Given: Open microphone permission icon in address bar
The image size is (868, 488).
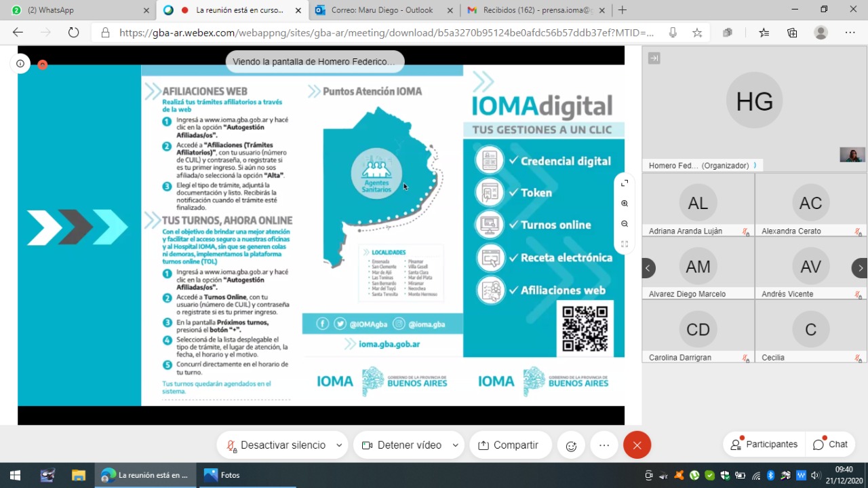Looking at the screenshot, I should point(672,33).
